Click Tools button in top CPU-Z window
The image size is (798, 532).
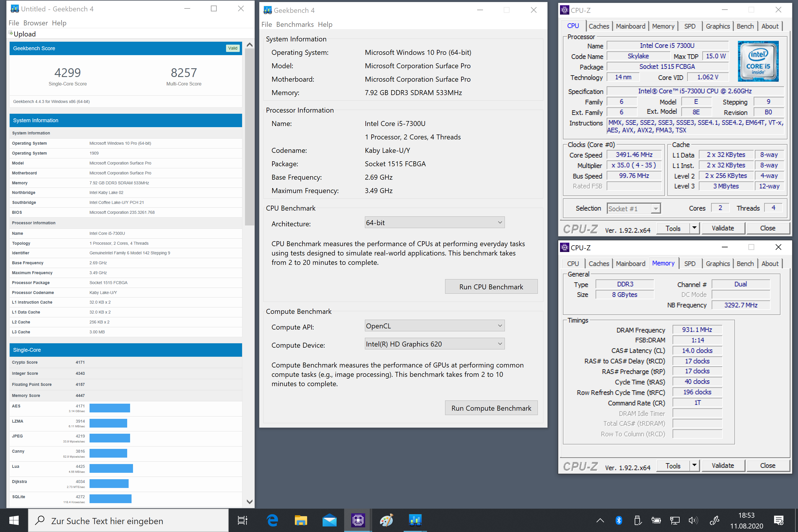[x=673, y=228]
